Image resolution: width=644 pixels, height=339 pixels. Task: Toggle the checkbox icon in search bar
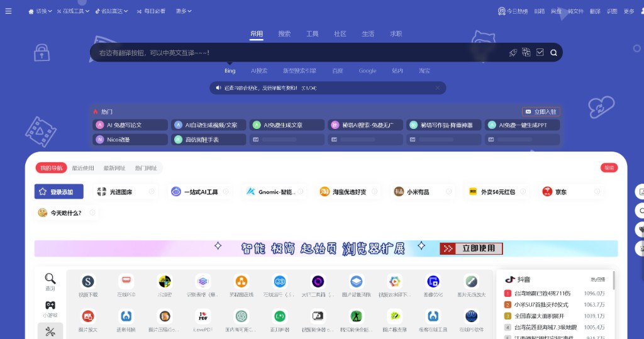coord(540,52)
